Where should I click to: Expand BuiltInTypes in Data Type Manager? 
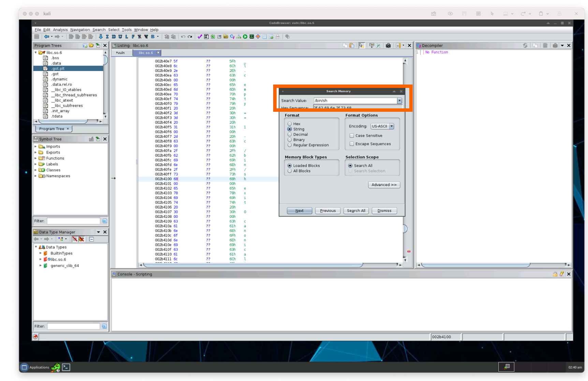pos(41,253)
